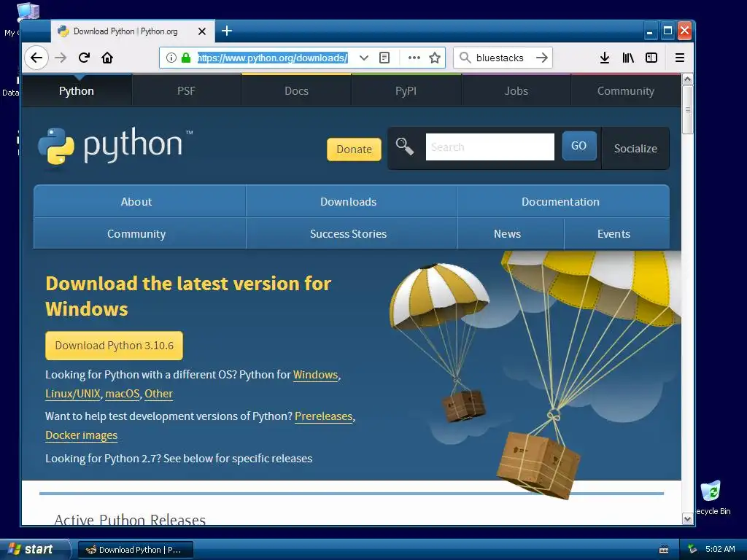Open the Recycle Bin desktop icon
Screen dimensions: 747x560
pos(712,497)
